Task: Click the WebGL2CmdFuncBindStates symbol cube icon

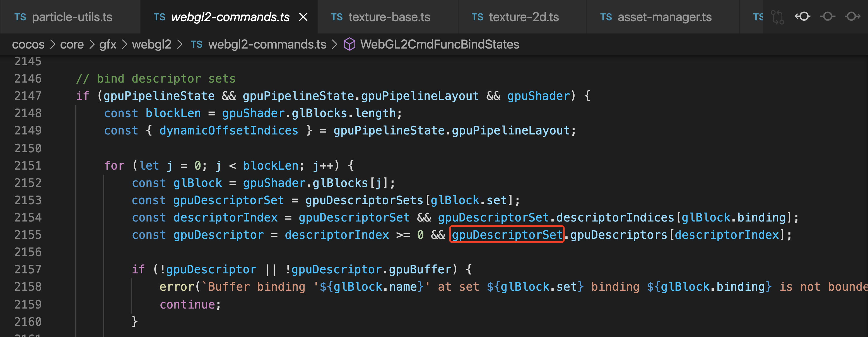Action: [x=349, y=44]
